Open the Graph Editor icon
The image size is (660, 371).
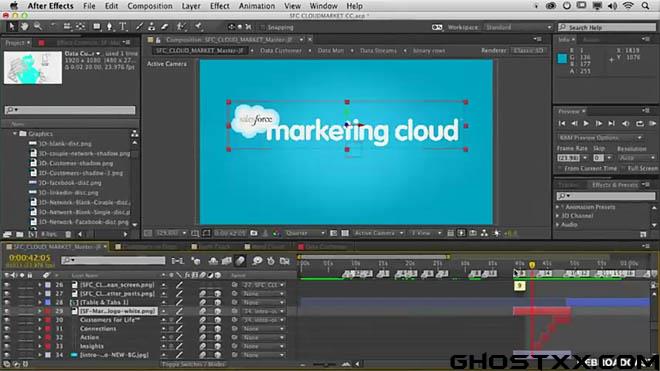[x=285, y=261]
